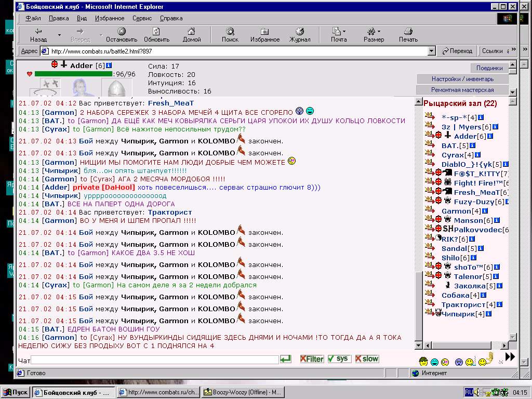The height and width of the screenshot is (399, 532).
Task: Open the Назад history dropdown arrow
Action: [59, 35]
